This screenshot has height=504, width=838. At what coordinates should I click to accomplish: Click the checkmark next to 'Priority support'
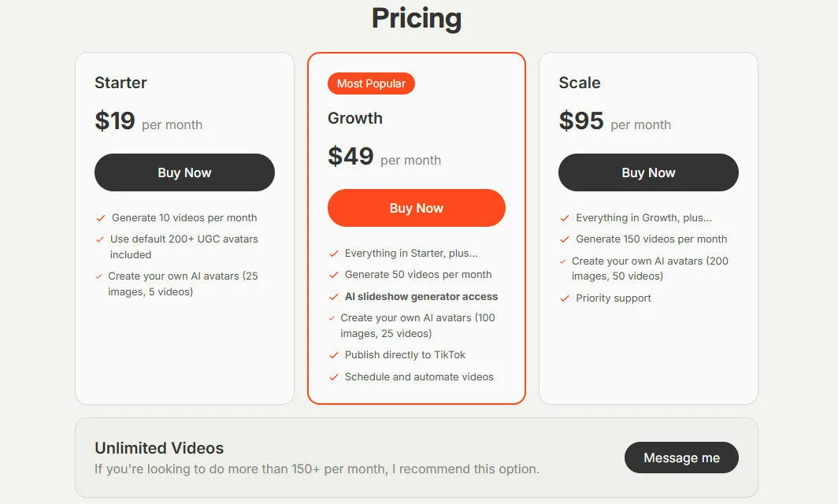(564, 298)
